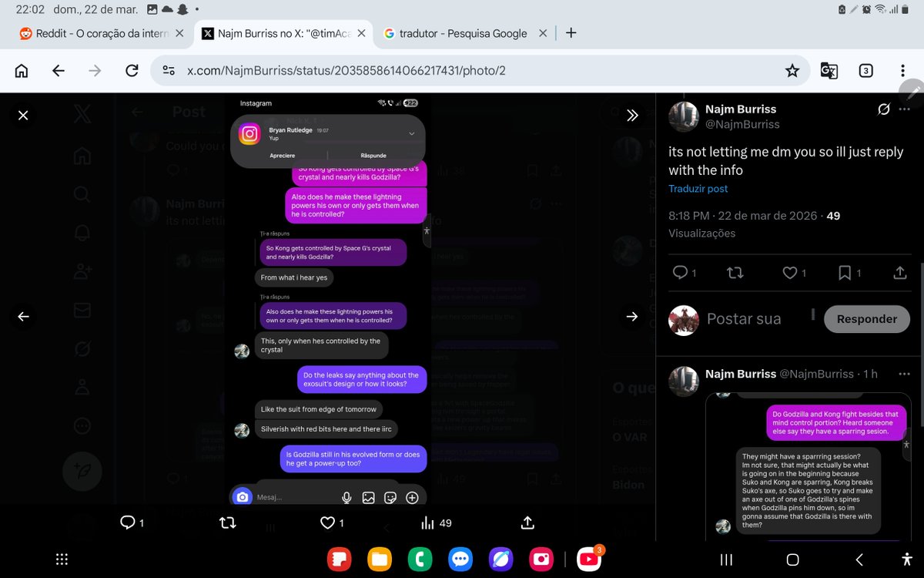Open the Traduzir post link
This screenshot has height=578, width=924.
698,189
